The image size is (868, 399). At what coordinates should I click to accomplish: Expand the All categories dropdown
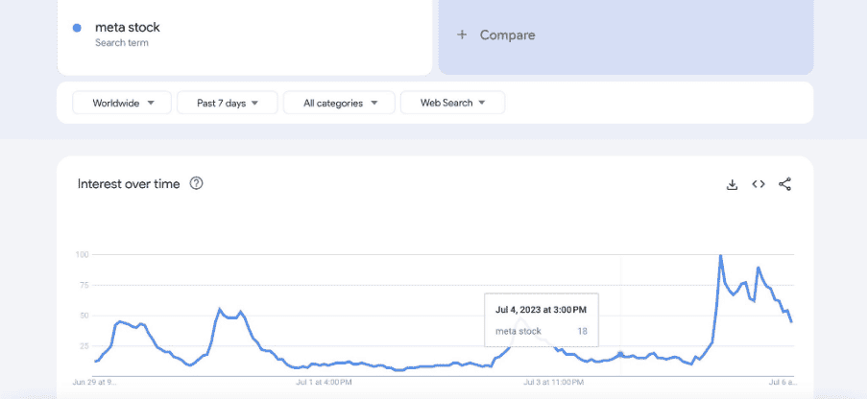339,103
